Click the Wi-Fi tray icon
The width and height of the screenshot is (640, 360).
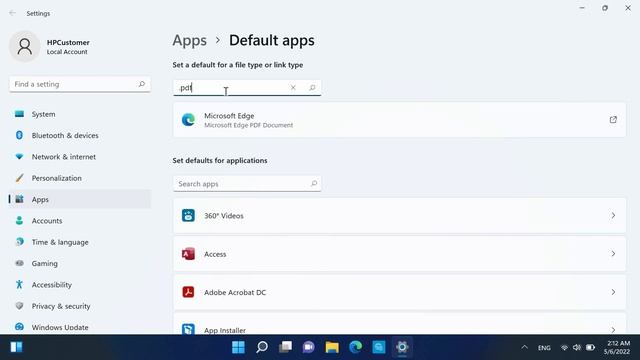pos(564,348)
